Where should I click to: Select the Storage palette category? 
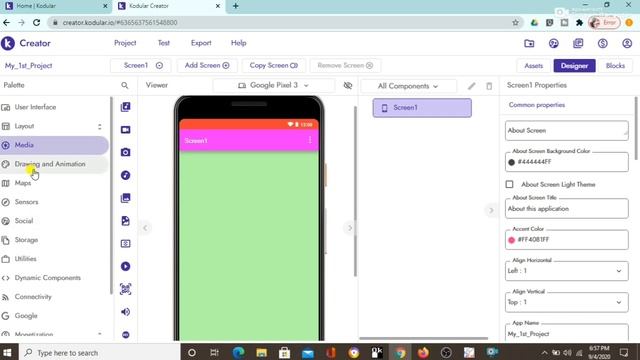54,240
